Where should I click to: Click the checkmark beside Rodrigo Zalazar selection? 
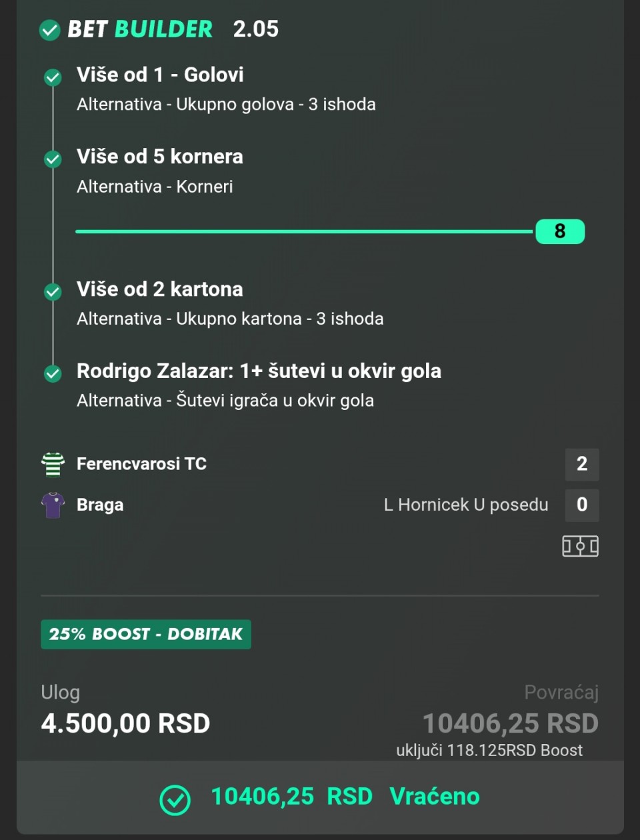[53, 373]
